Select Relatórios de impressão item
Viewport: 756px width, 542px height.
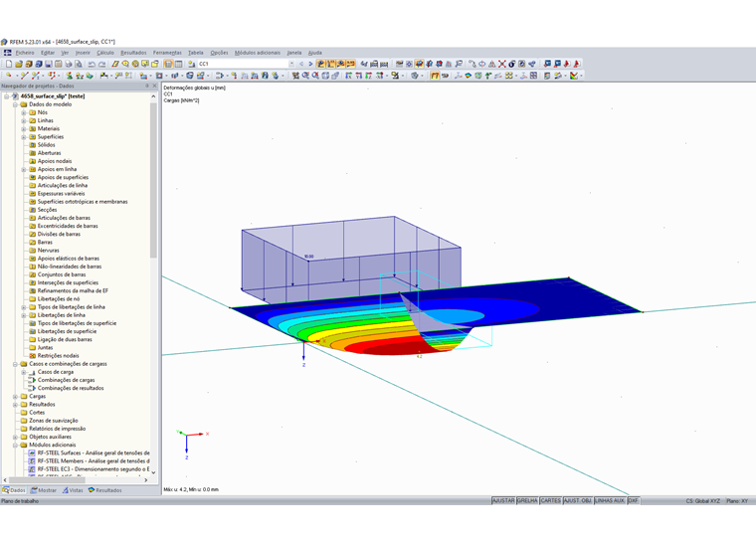[57, 429]
